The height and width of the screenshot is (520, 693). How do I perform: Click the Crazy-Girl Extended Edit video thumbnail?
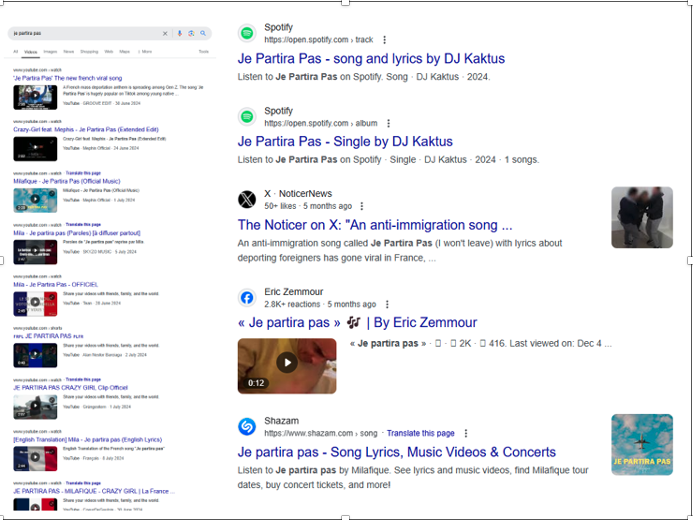click(x=35, y=149)
